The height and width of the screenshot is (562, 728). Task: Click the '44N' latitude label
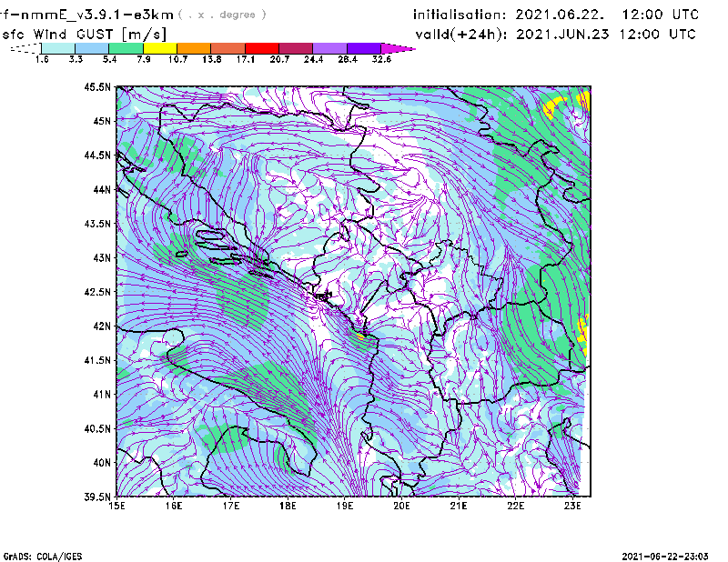tap(102, 189)
